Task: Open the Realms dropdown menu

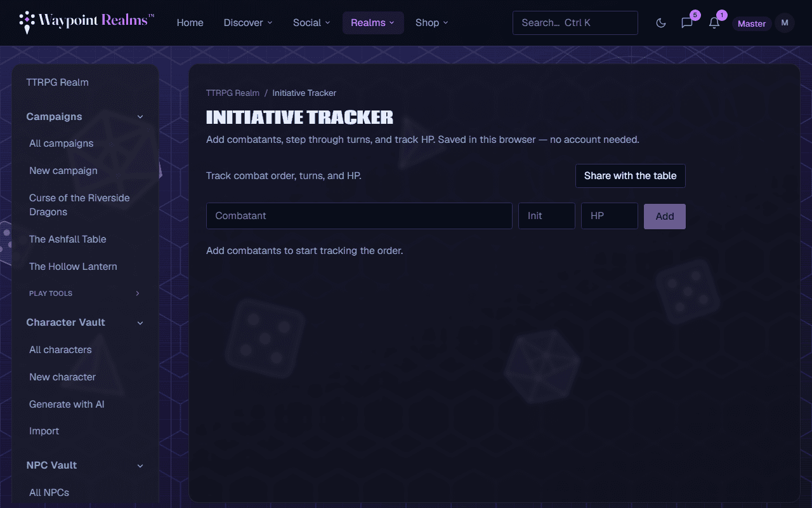Action: 373,23
